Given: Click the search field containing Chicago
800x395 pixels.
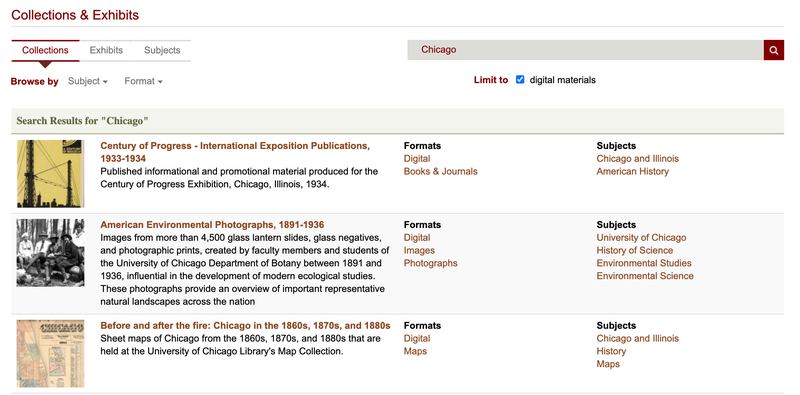Looking at the screenshot, I should pos(585,50).
